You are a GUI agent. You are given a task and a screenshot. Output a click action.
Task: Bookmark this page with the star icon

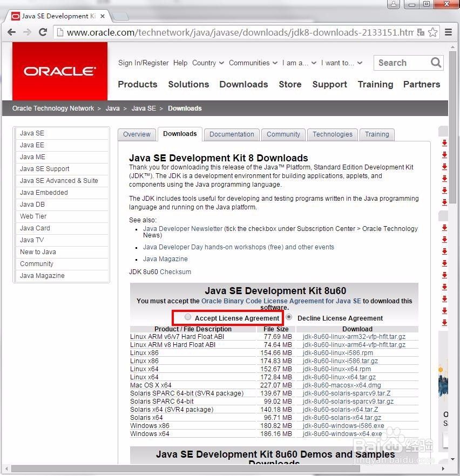tap(432, 32)
